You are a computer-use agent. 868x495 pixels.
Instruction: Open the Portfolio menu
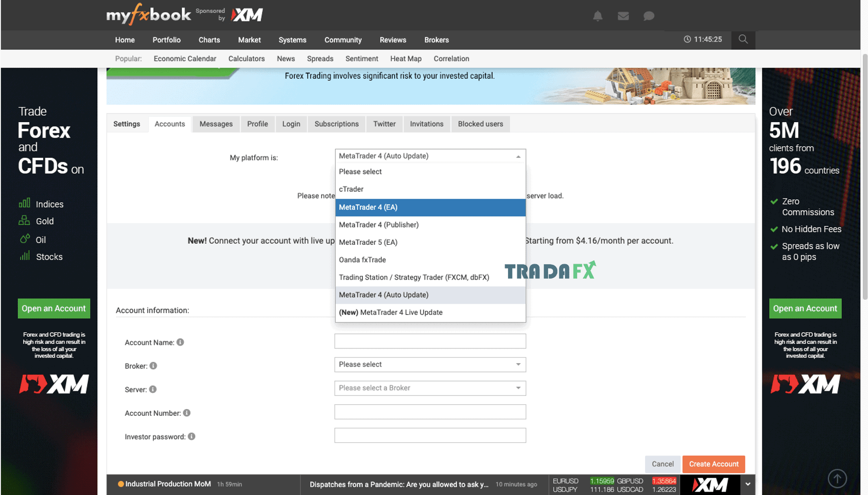pos(166,40)
